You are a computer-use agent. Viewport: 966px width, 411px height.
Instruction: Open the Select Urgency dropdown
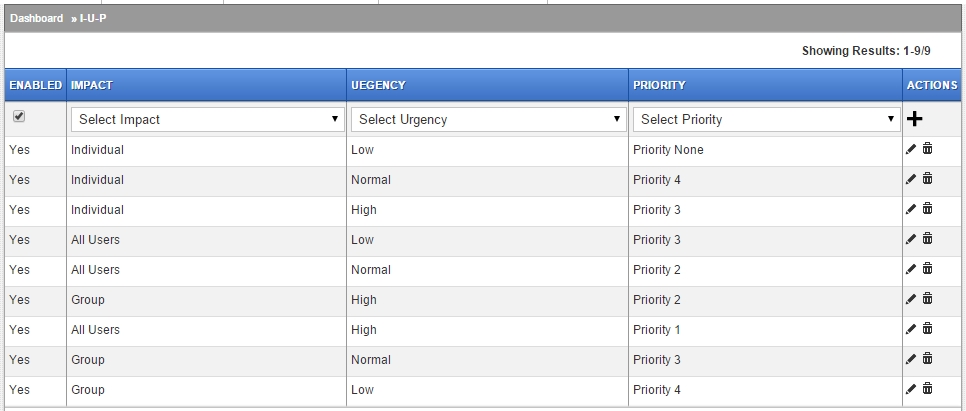click(x=489, y=120)
